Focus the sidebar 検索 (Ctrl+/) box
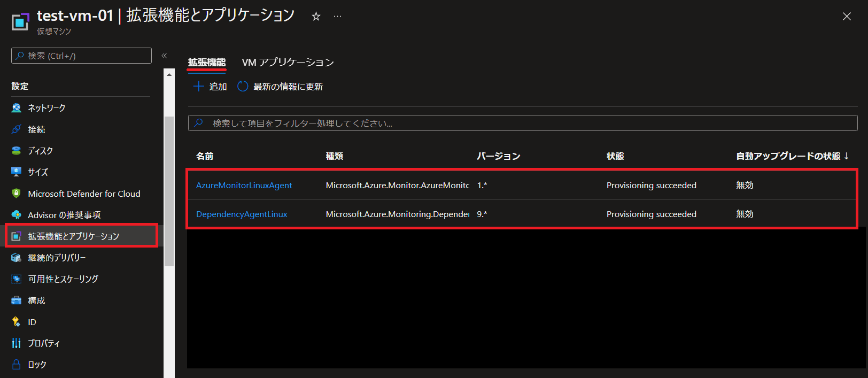Image resolution: width=868 pixels, height=378 pixels. click(81, 56)
